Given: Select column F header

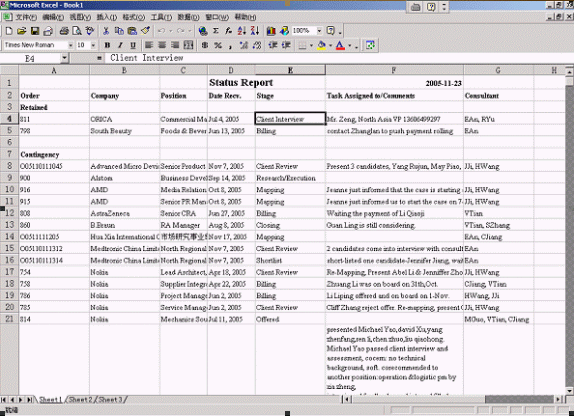Looking at the screenshot, I should pos(394,70).
